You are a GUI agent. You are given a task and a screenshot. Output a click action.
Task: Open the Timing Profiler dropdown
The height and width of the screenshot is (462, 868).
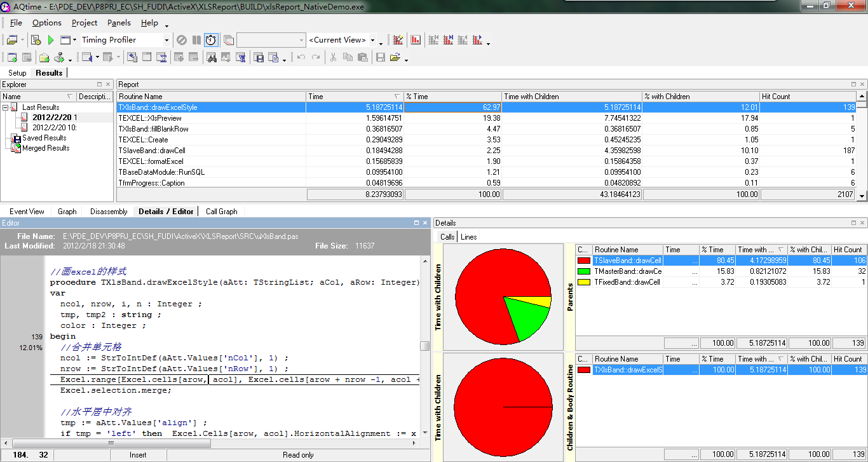click(166, 40)
